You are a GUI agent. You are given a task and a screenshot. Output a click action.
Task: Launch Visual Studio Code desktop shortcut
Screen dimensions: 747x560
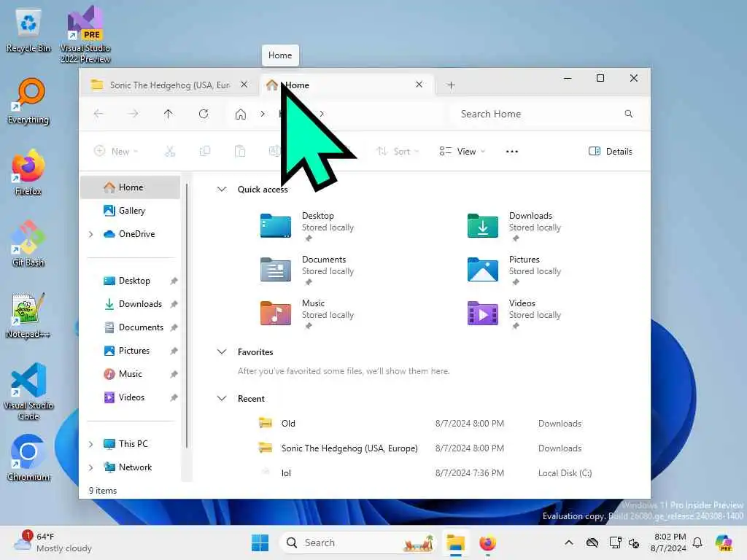coord(28,392)
